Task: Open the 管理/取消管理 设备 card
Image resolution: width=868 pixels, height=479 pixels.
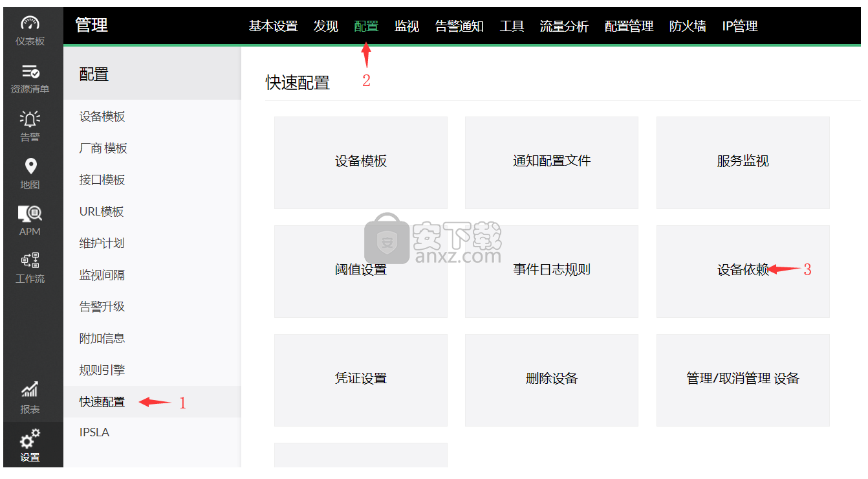Action: (743, 380)
